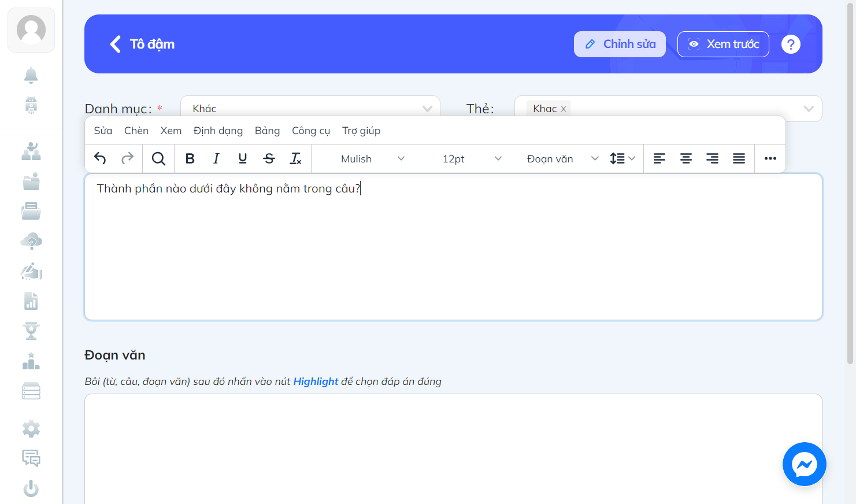Align text to the left
Image resolution: width=856 pixels, height=504 pixels.
[x=659, y=158]
